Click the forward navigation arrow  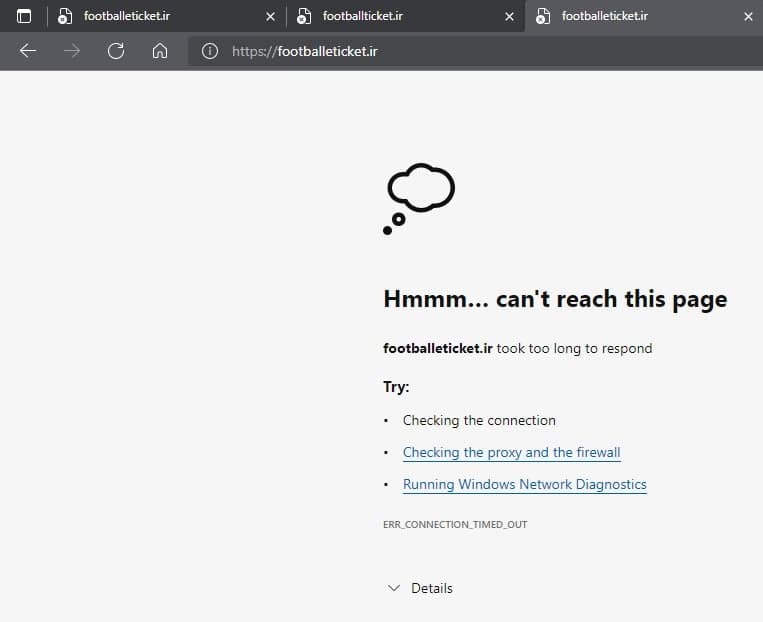pos(72,51)
